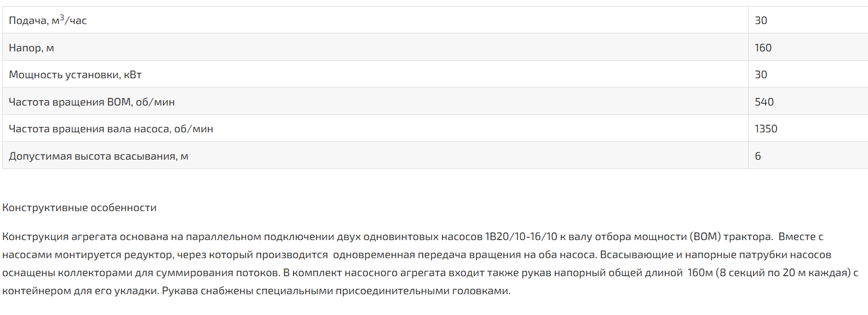Click 'Конструкция агрегата' paragraph start
The image size is (868, 315).
pyautogui.click(x=59, y=237)
